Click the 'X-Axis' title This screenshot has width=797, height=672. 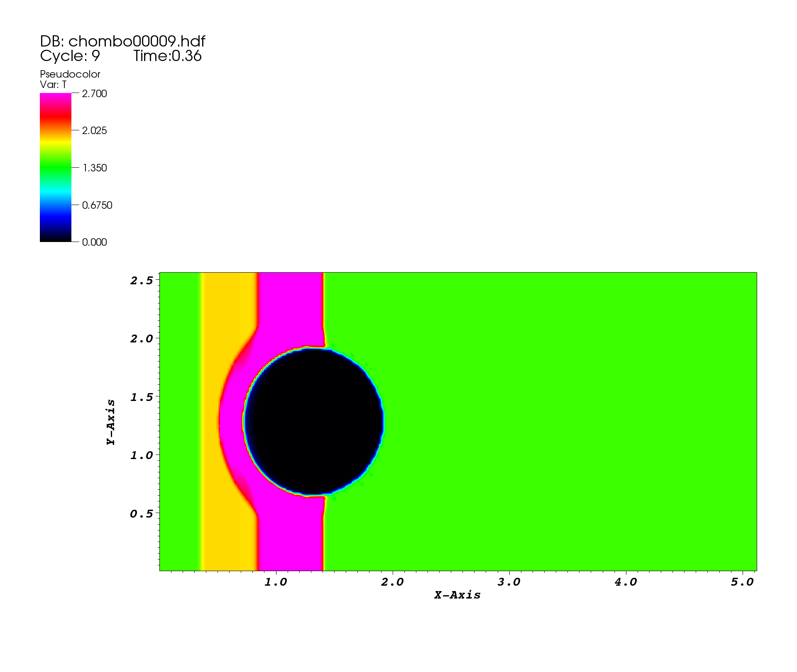click(x=457, y=595)
